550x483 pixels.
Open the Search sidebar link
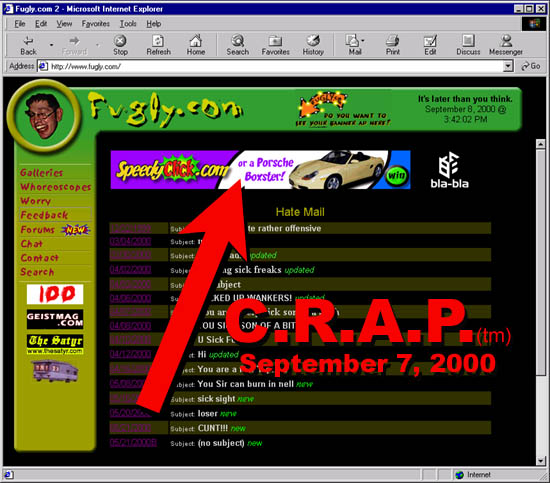(x=37, y=272)
